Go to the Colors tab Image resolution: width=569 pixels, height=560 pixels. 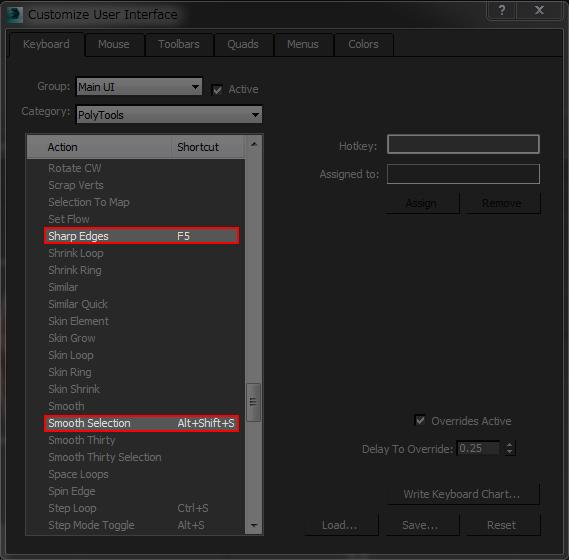[363, 44]
